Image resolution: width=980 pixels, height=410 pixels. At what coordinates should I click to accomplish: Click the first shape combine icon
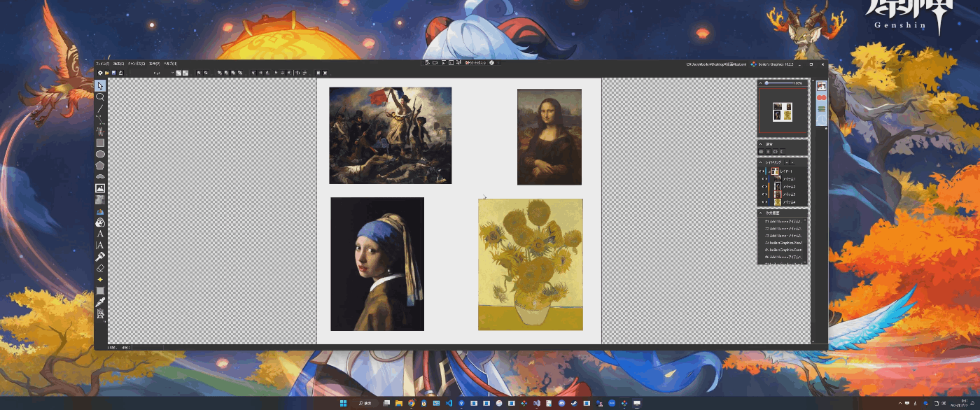[x=762, y=151]
